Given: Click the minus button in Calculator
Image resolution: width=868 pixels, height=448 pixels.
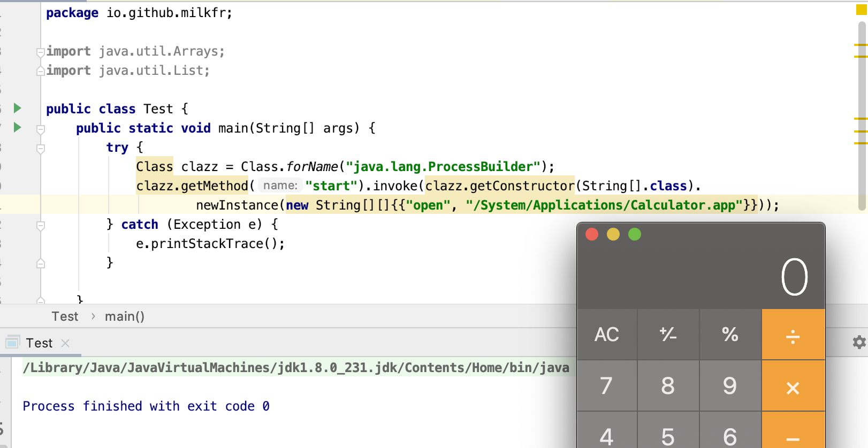Looking at the screenshot, I should pos(793,431).
